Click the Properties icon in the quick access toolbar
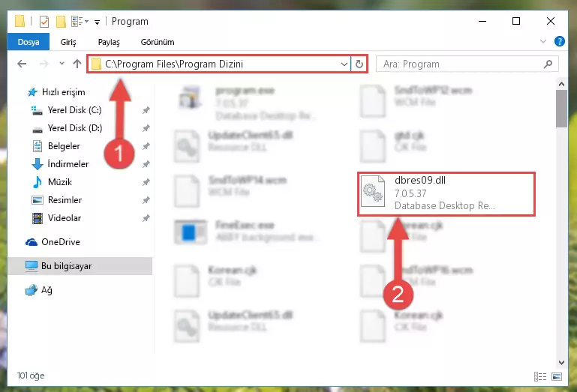 (44, 21)
